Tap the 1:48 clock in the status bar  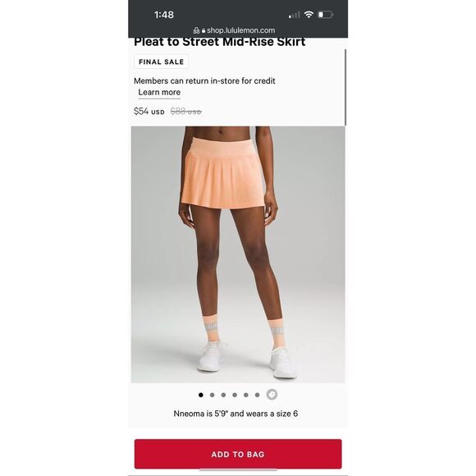click(x=164, y=15)
